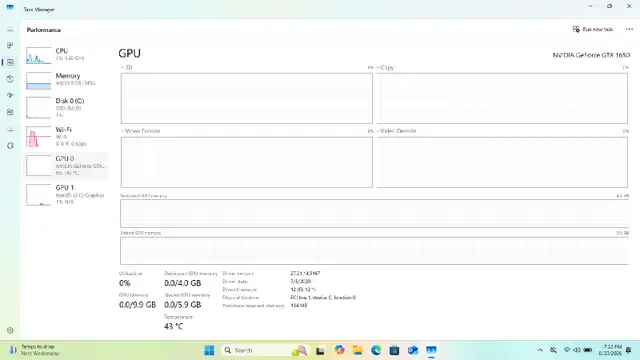640x360 pixels.
Task: Select the Disk 0 (C:) performance item
Action: [66, 108]
